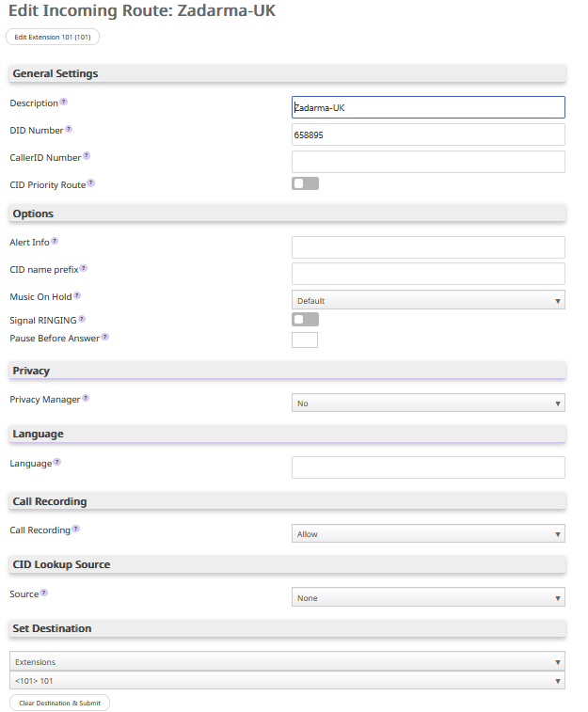
Task: Click the empty CallerID Number field
Action: 428,162
